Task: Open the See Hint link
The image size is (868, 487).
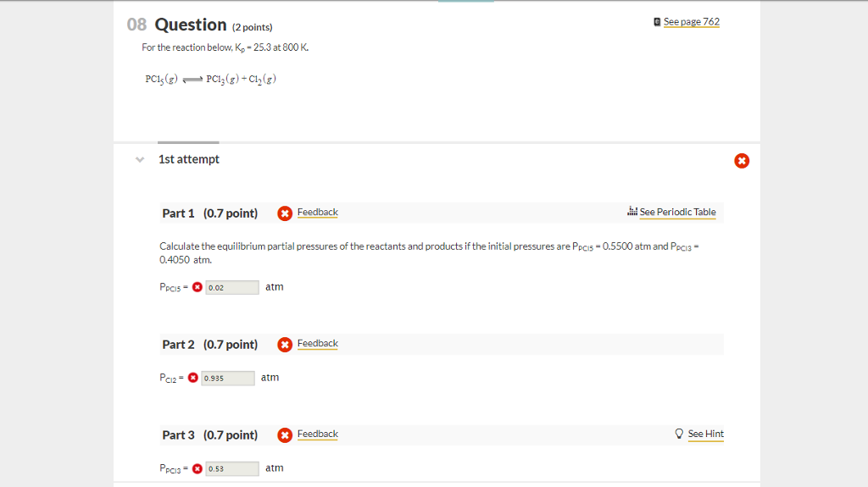Action: (x=706, y=434)
